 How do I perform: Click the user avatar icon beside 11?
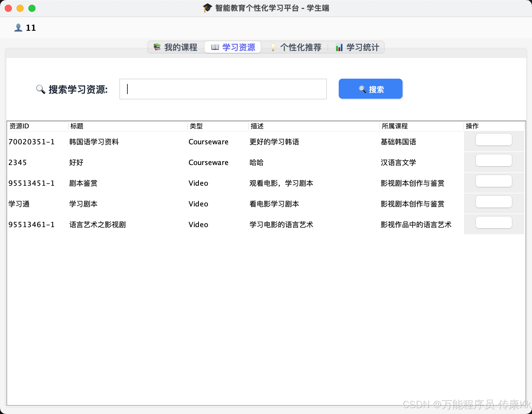18,28
